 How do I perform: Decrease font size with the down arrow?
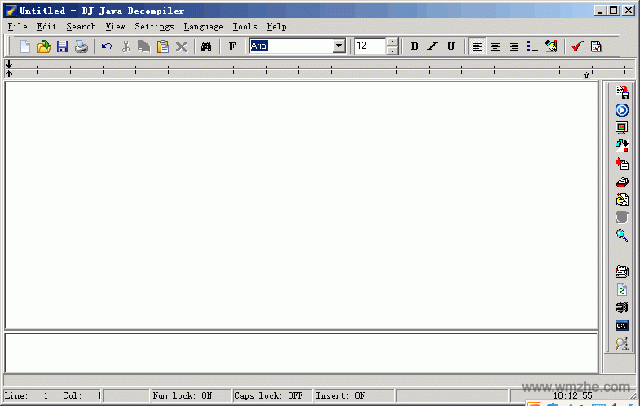coord(392,50)
